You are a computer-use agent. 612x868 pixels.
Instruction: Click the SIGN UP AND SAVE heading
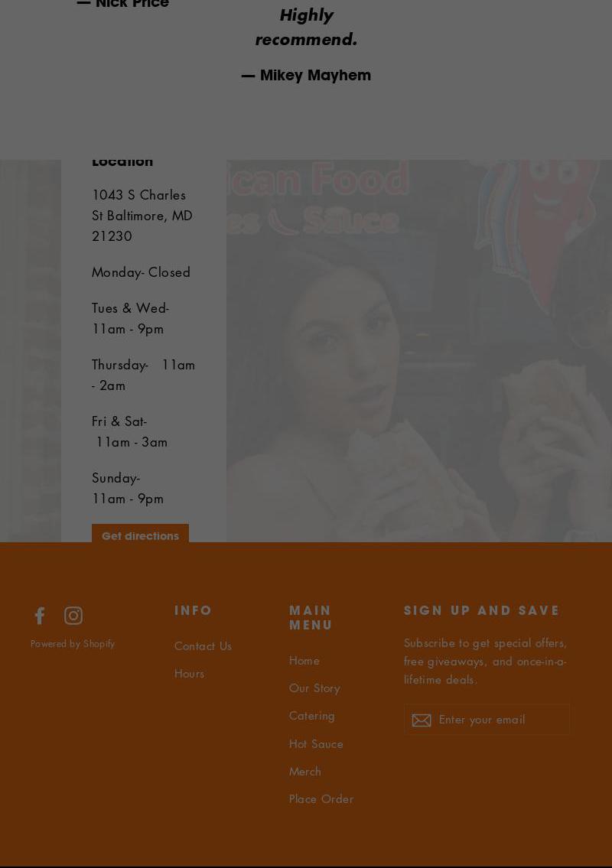(481, 610)
